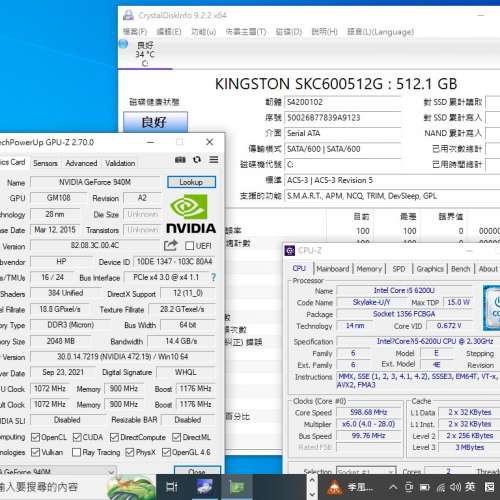Click the battery tray icon
The image size is (500, 500).
click(x=424, y=488)
